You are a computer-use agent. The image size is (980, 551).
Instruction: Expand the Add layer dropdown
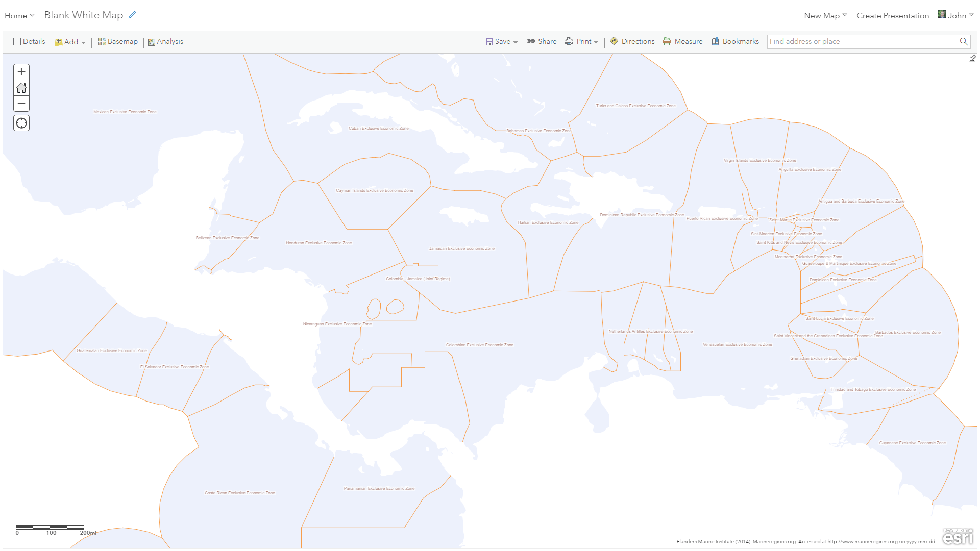tap(70, 42)
